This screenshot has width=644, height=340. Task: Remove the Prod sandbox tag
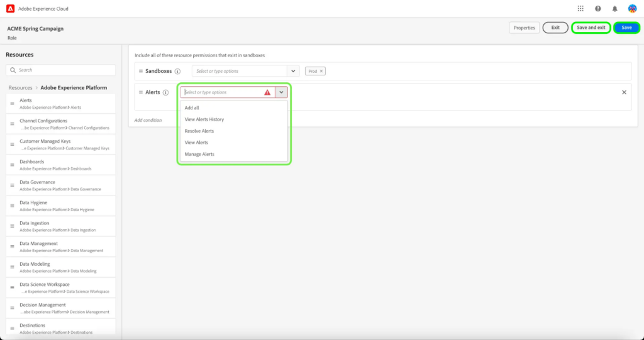321,71
